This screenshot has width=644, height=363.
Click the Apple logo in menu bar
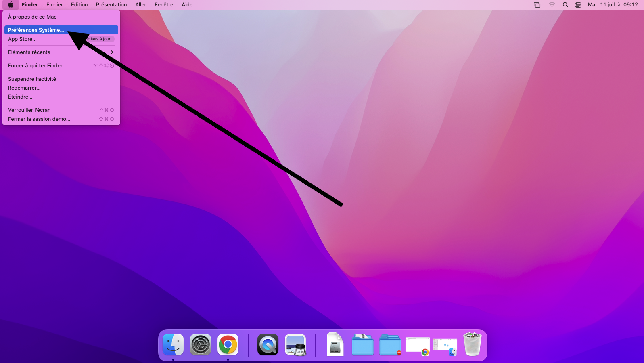point(10,5)
